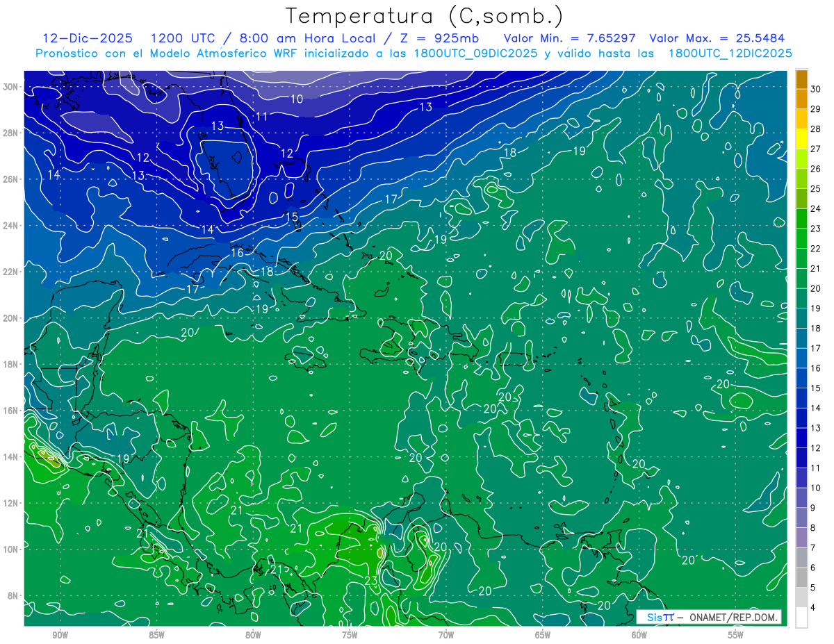The height and width of the screenshot is (644, 834).
Task: Click the yellow colorbar swatch between 27 and 28
Action: [x=801, y=138]
